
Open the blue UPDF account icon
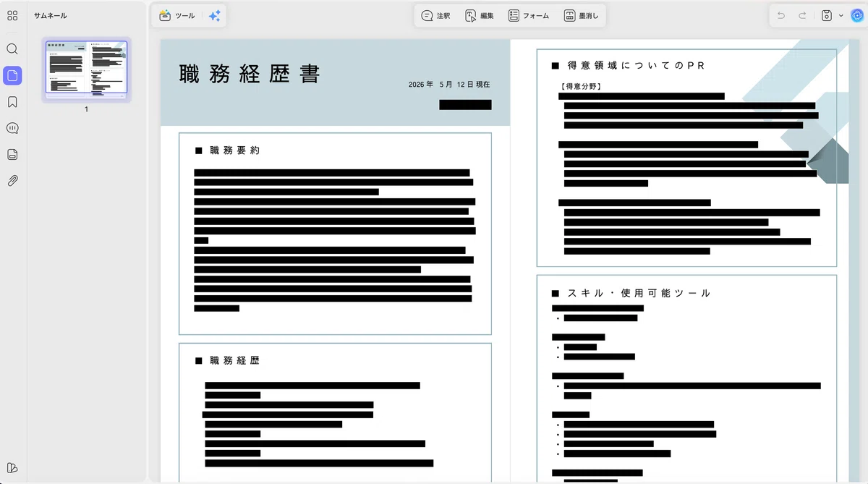click(856, 15)
